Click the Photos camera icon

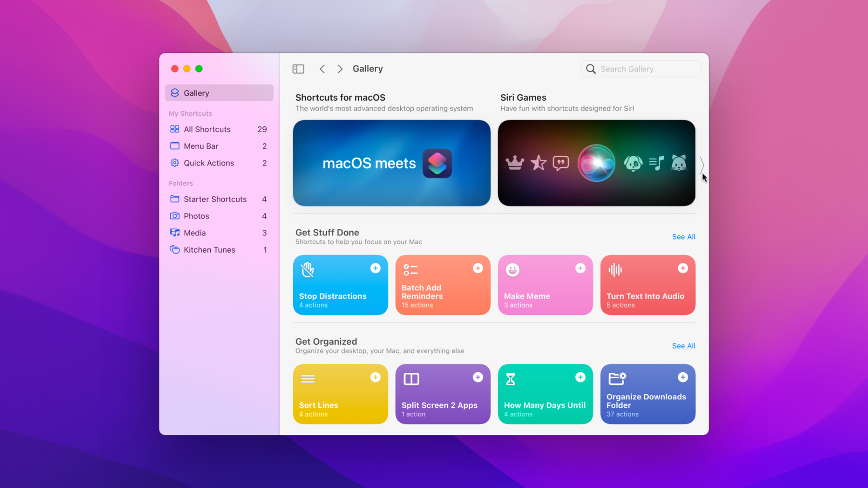(x=175, y=216)
